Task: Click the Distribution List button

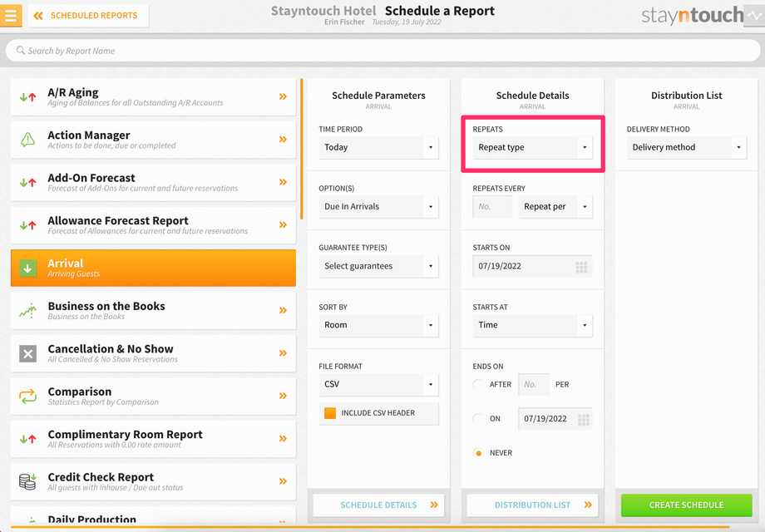Action: [533, 505]
